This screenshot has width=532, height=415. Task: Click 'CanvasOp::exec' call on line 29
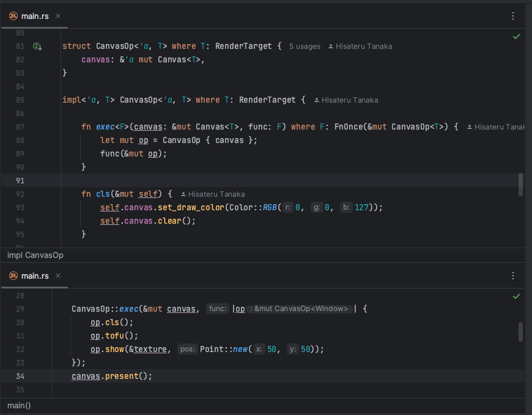coord(105,309)
